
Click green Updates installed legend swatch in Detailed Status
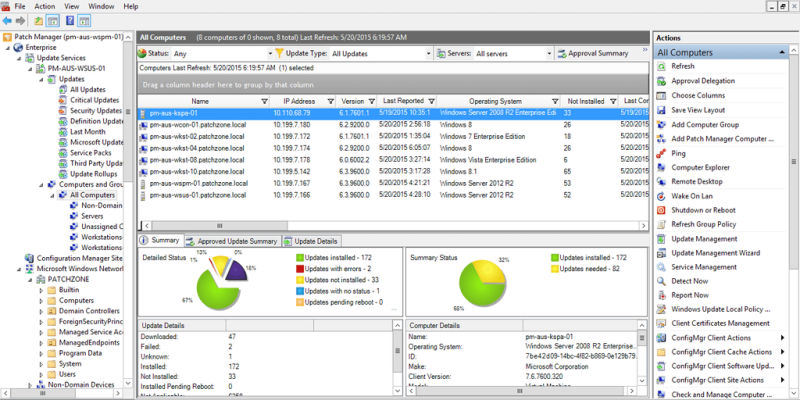(x=300, y=258)
